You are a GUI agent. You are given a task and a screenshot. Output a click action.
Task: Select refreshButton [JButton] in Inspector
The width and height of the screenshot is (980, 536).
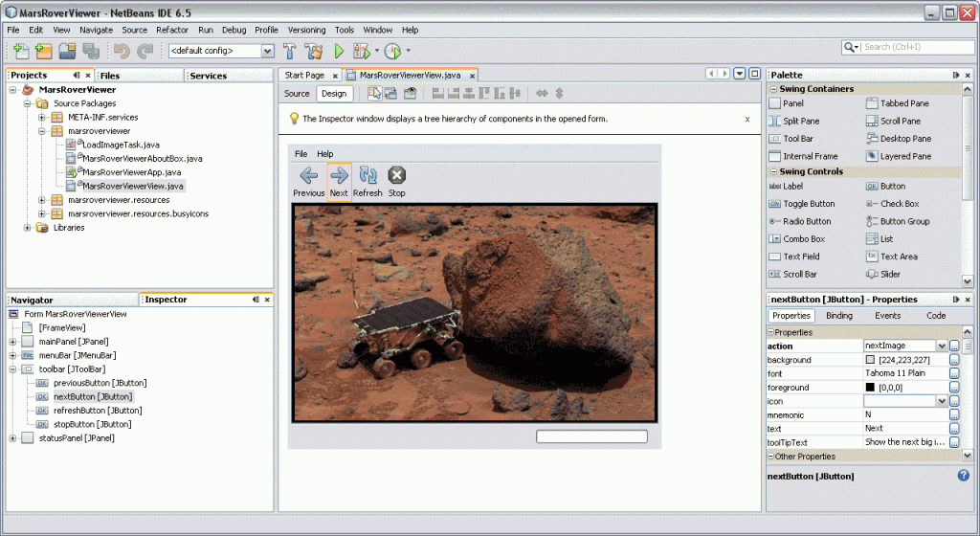(98, 411)
